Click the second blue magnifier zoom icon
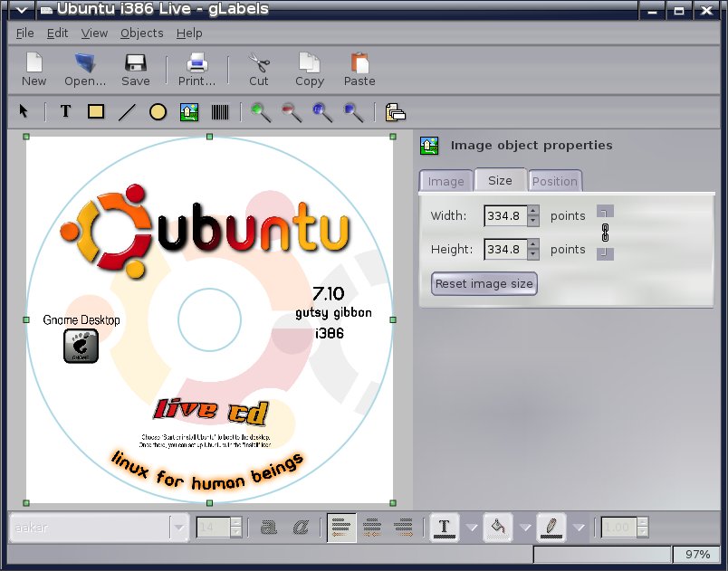The width and height of the screenshot is (728, 571). pyautogui.click(x=353, y=112)
